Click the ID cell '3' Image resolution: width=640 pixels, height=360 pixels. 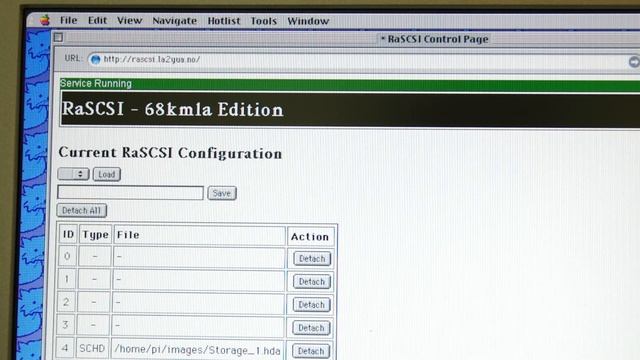click(x=66, y=325)
